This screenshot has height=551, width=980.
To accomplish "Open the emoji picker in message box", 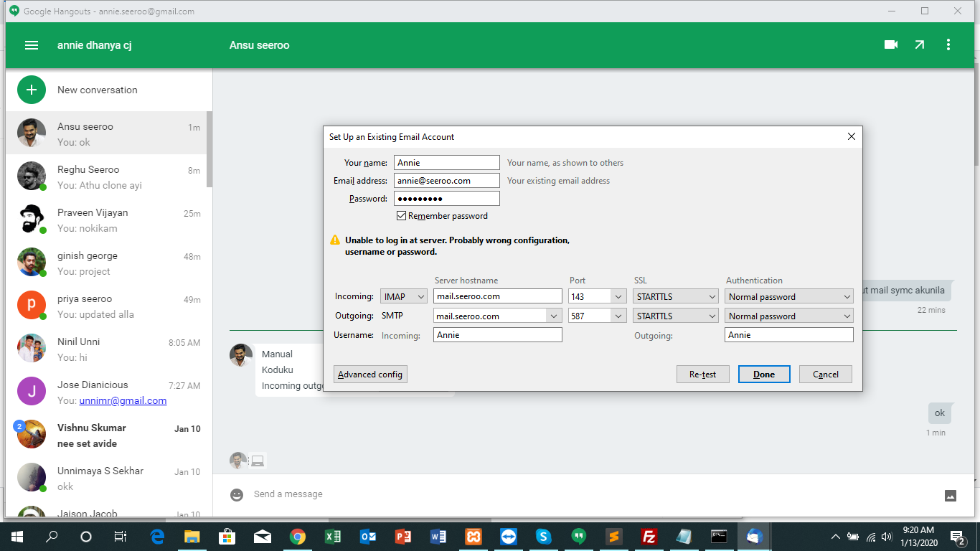I will (237, 494).
